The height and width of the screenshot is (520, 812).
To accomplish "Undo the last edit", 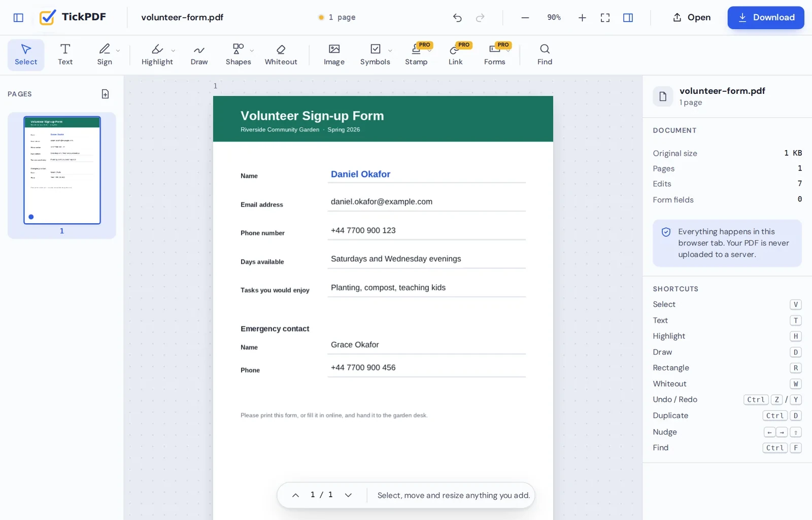I will click(x=457, y=18).
